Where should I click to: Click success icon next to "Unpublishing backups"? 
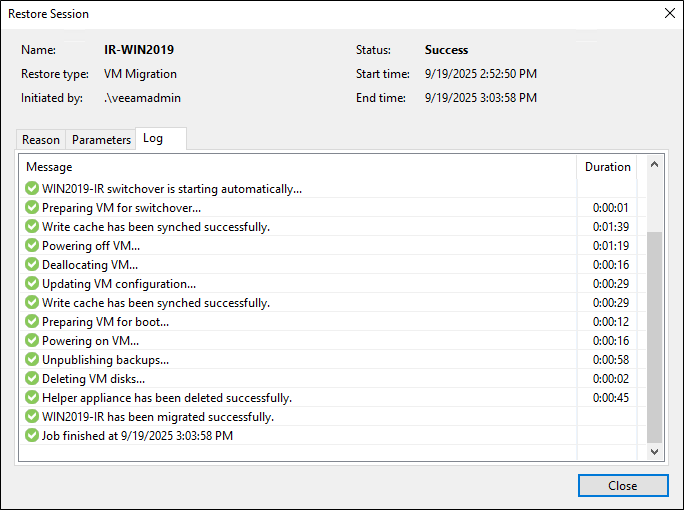32,360
